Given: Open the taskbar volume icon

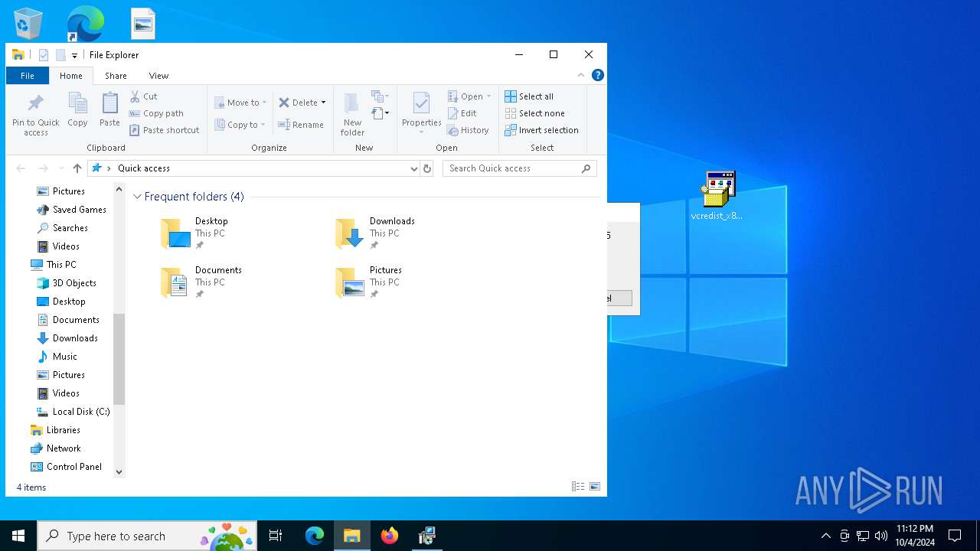Looking at the screenshot, I should click(x=880, y=536).
